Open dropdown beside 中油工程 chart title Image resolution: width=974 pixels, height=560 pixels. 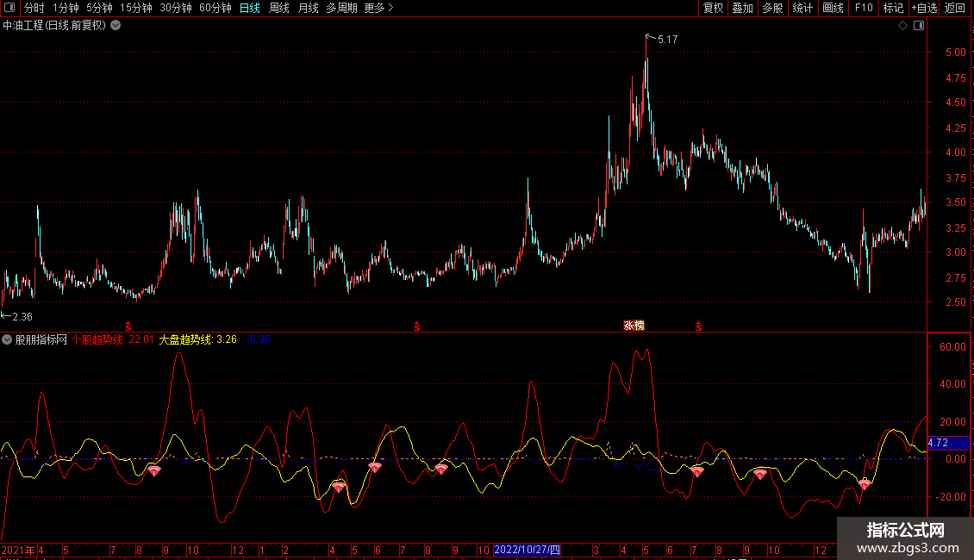pos(116,26)
